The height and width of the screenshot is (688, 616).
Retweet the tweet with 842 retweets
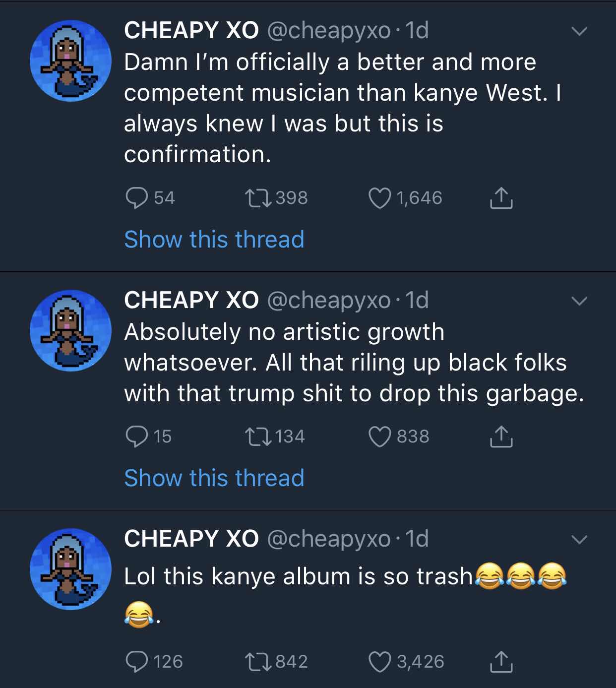(x=258, y=662)
